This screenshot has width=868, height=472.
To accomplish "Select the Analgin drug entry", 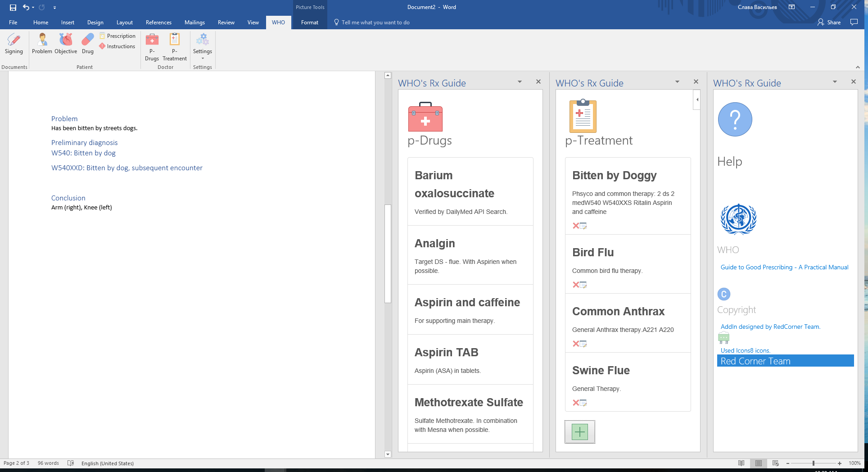I will [470, 255].
